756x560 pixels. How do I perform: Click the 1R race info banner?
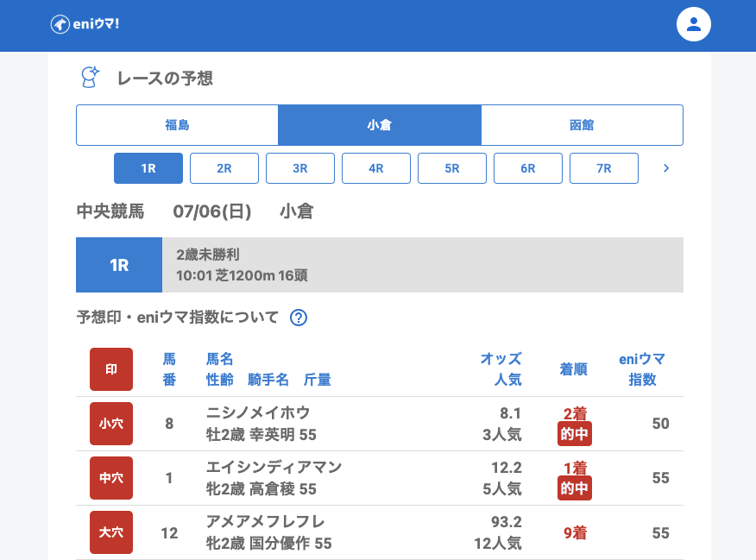tap(380, 265)
